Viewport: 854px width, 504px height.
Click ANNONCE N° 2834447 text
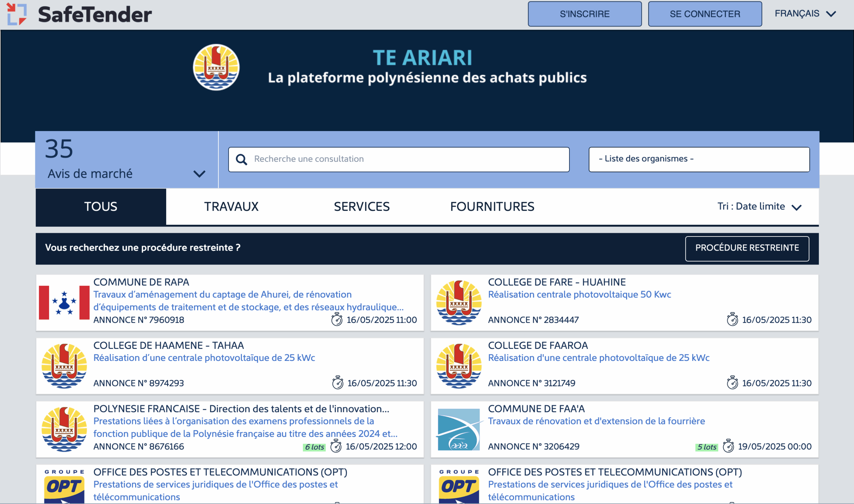coord(533,320)
